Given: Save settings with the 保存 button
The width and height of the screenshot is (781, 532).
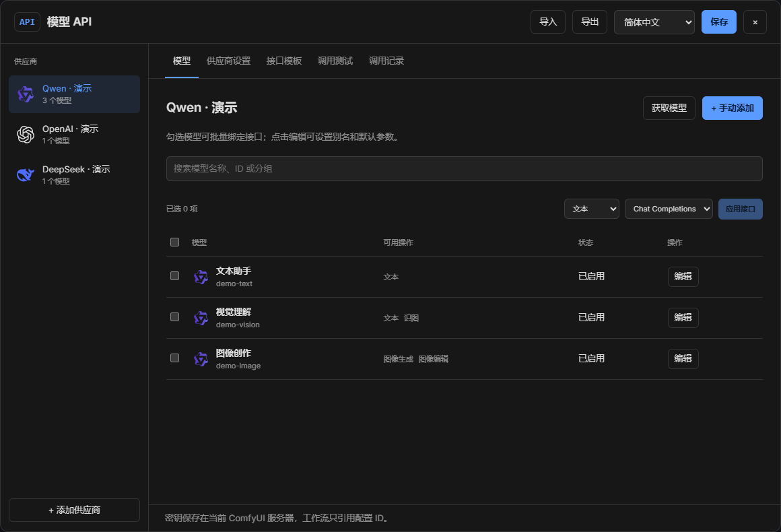Looking at the screenshot, I should pos(719,22).
